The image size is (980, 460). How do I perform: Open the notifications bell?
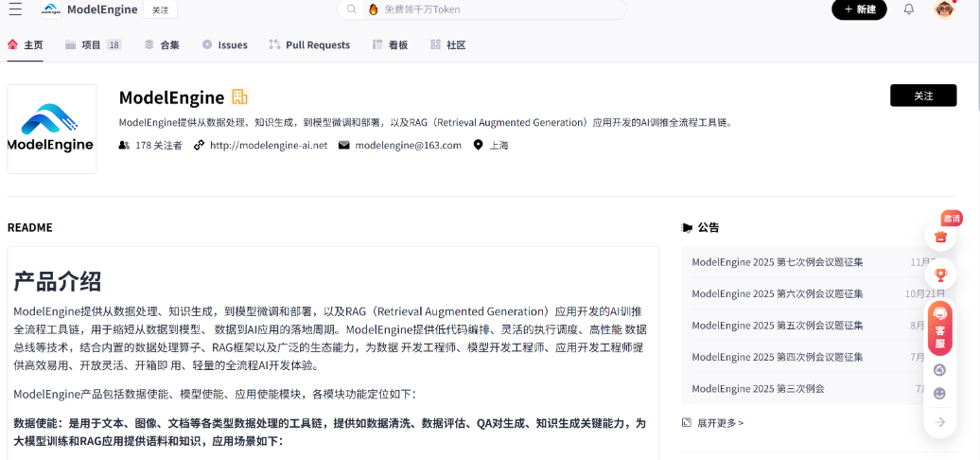click(x=909, y=9)
